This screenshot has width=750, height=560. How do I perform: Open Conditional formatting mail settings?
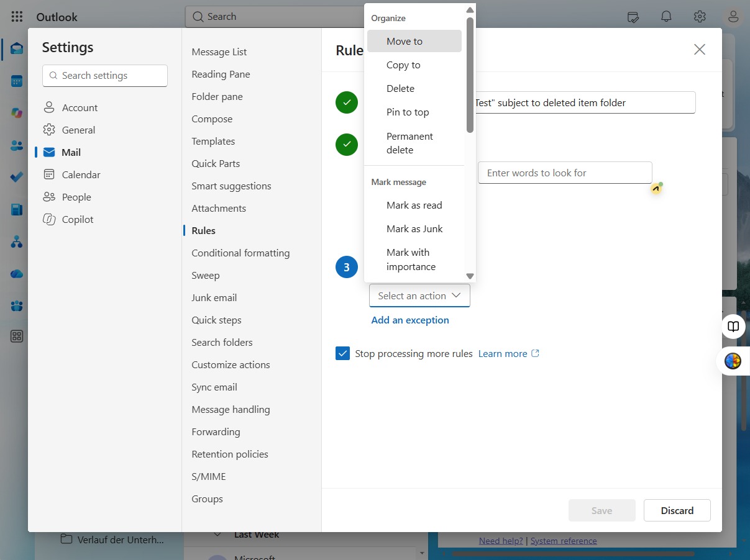point(240,253)
